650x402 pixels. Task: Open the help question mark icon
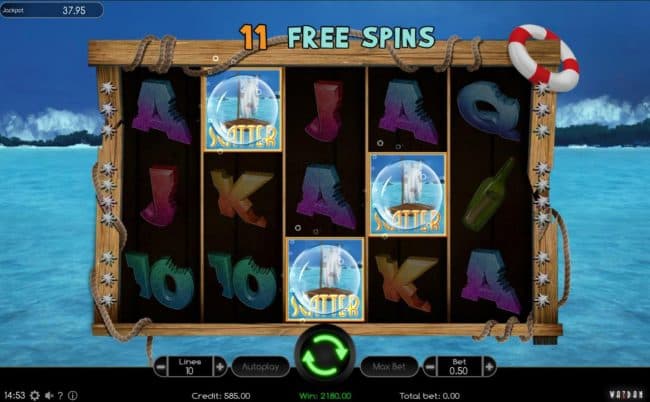click(x=61, y=395)
